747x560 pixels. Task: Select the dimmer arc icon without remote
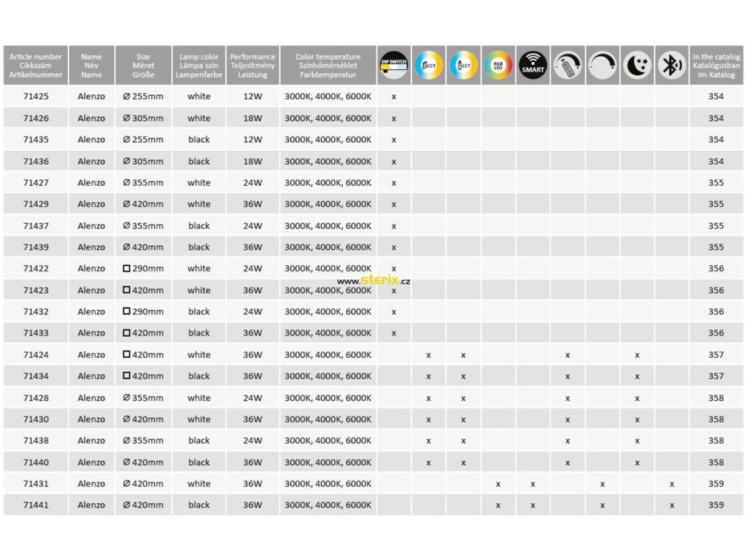(x=603, y=66)
